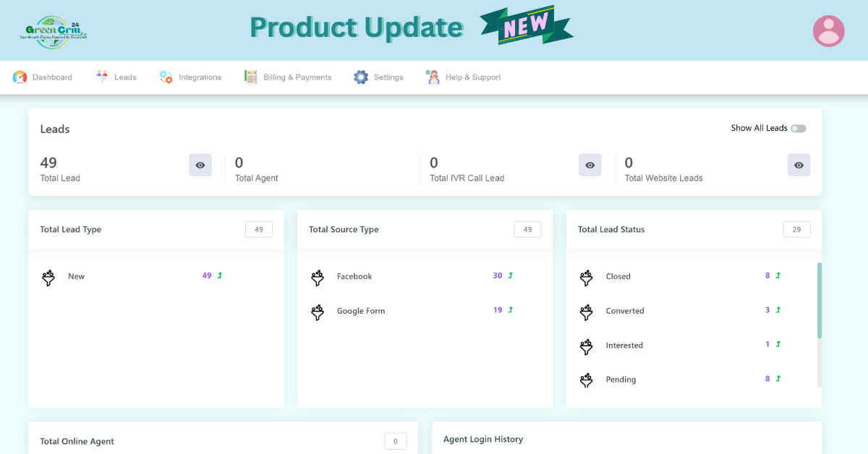Select the Help & Support icon
Image resolution: width=868 pixels, height=454 pixels.
(x=433, y=76)
